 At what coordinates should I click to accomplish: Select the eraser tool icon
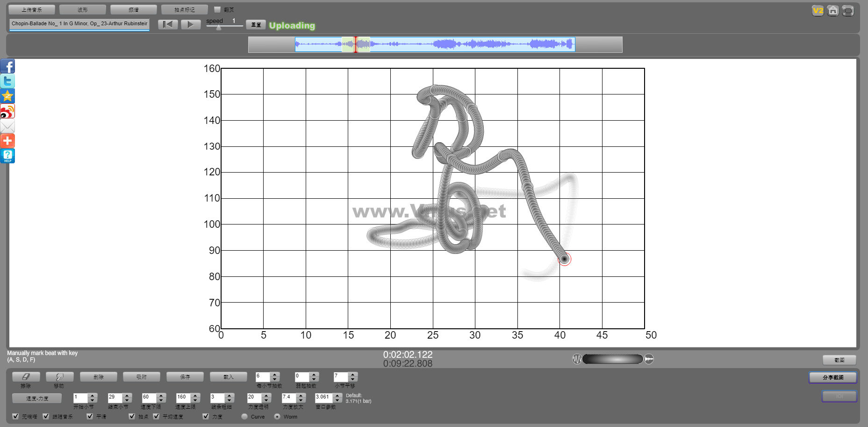26,376
